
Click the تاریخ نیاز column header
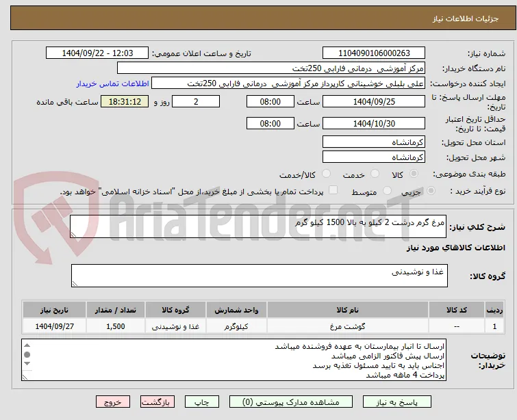(54, 310)
